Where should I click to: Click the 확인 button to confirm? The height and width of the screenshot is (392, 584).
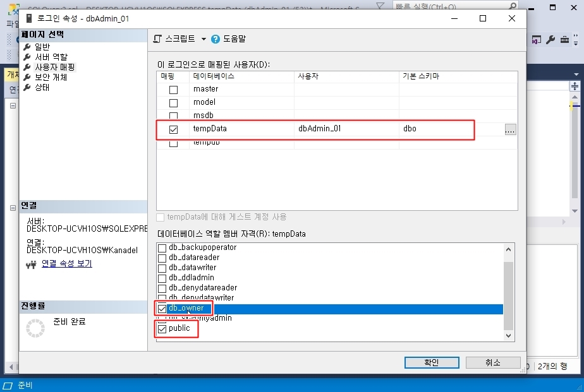point(432,362)
